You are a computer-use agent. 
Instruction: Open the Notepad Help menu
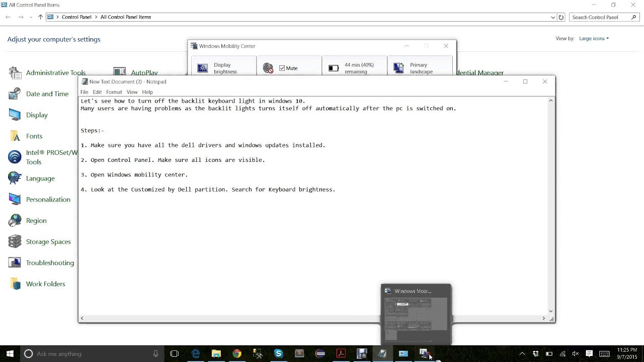147,92
